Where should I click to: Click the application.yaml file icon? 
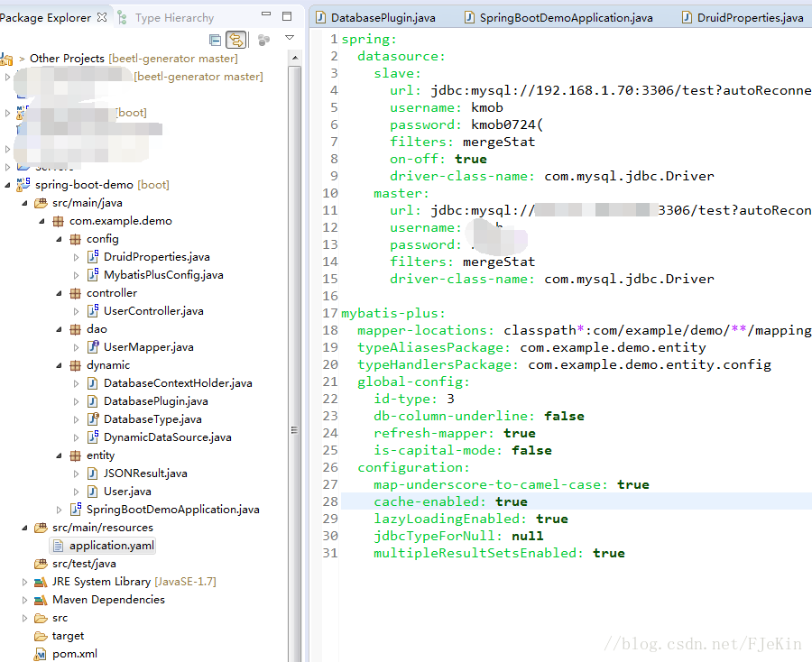coord(59,546)
